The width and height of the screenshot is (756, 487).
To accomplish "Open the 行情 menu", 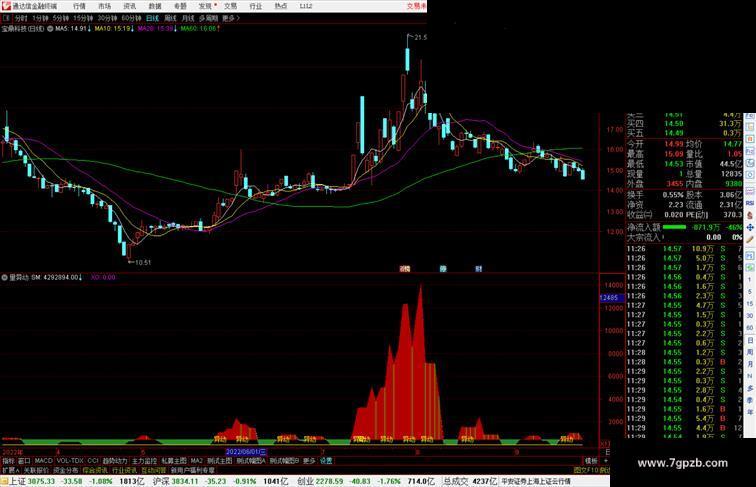I will [79, 6].
